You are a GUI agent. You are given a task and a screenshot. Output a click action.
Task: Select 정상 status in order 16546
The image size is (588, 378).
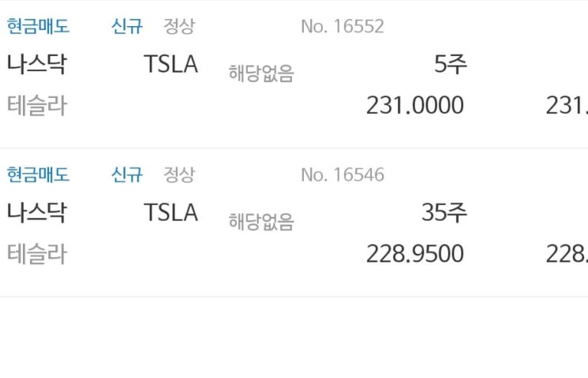[180, 175]
